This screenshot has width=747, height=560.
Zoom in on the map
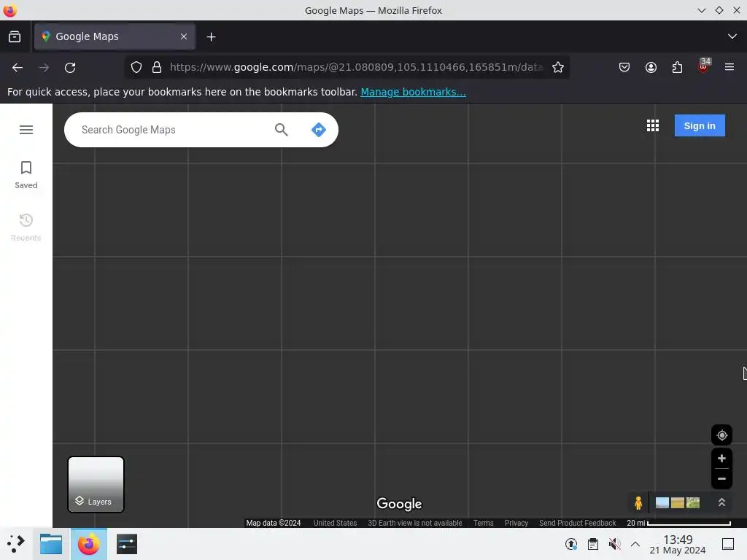point(721,459)
